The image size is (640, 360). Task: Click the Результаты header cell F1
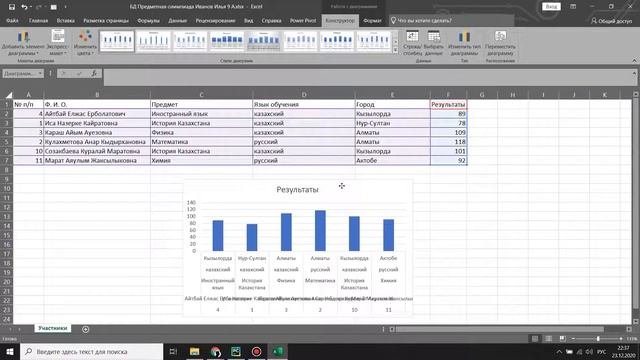448,104
